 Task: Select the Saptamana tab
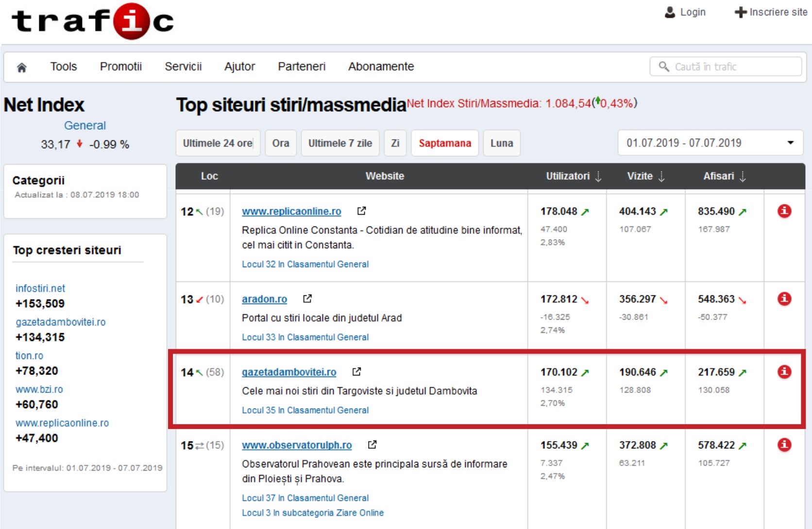[x=445, y=143]
